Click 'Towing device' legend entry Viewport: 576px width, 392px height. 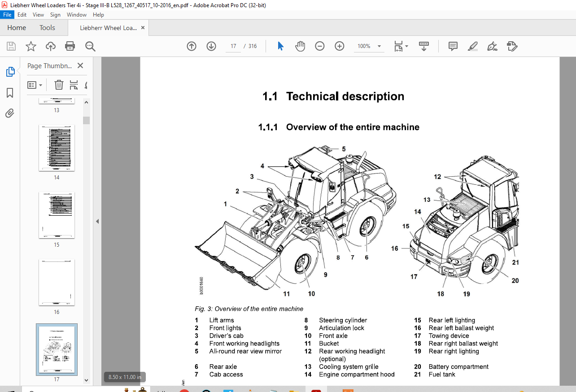click(449, 336)
